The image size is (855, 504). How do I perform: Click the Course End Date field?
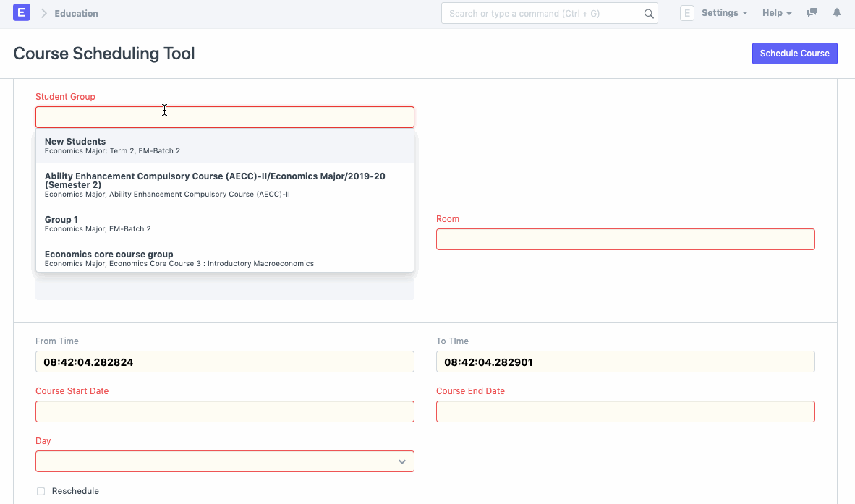[x=625, y=411]
